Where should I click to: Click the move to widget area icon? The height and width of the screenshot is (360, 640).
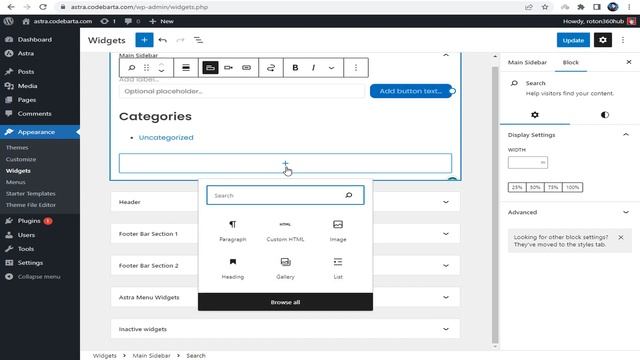(271, 68)
